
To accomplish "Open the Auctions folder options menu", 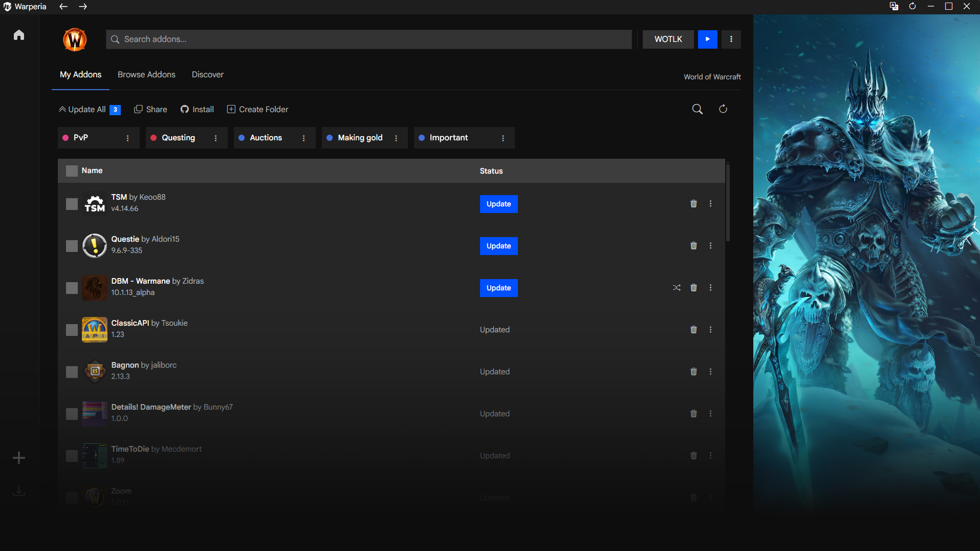I will [x=303, y=138].
